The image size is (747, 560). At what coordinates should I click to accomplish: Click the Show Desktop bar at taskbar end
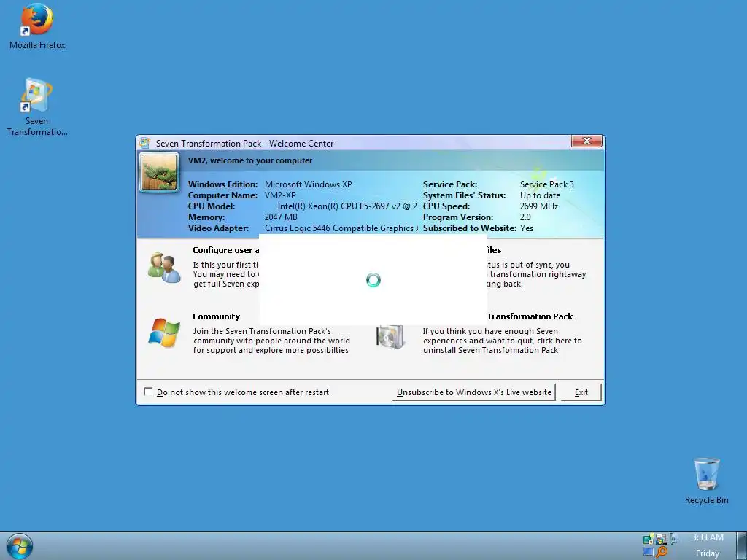[x=741, y=545]
